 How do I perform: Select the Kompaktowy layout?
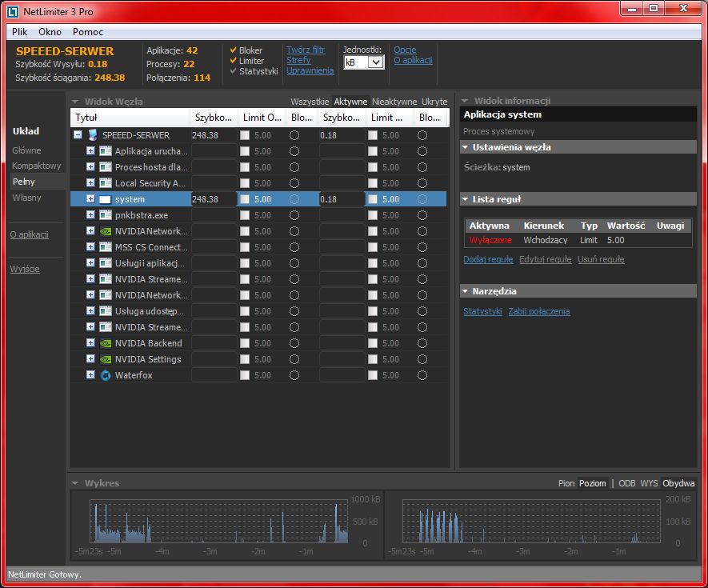coord(37,166)
